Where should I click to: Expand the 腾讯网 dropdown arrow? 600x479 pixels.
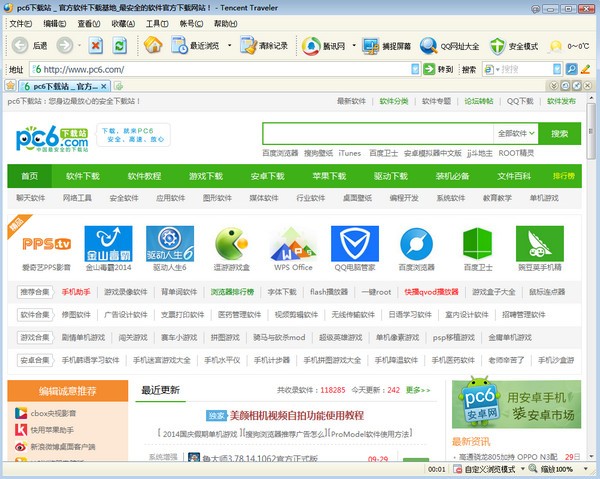[x=354, y=46]
